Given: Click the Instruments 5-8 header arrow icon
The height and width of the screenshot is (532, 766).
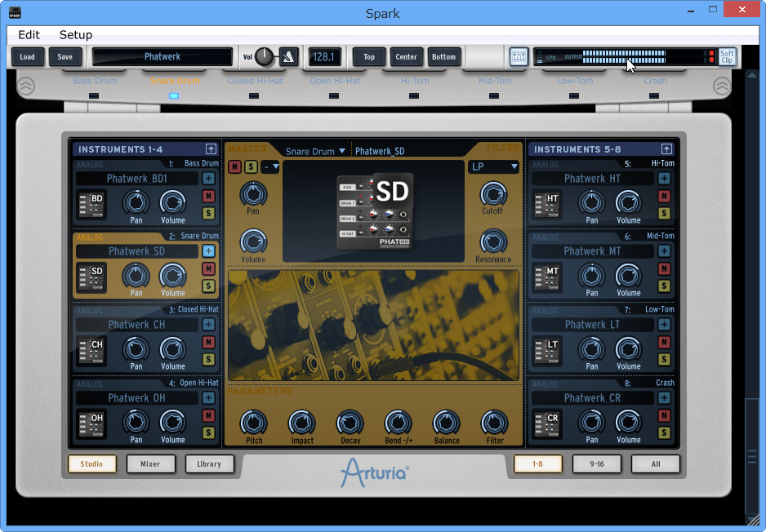Looking at the screenshot, I should click(x=666, y=149).
